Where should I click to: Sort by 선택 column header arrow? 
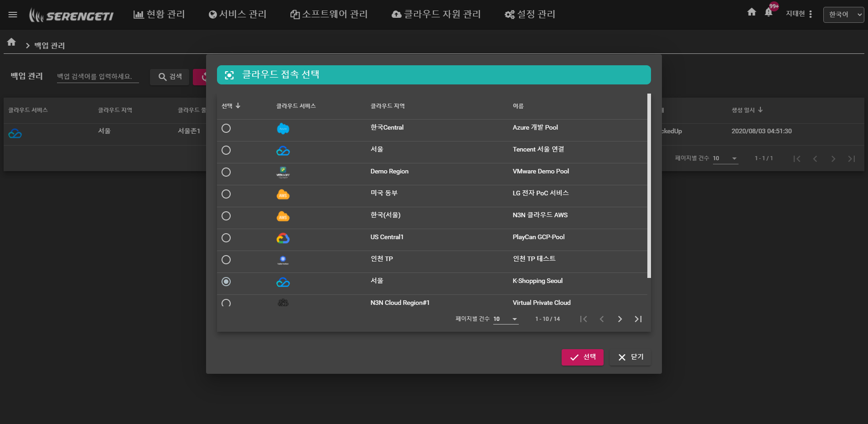tap(238, 106)
